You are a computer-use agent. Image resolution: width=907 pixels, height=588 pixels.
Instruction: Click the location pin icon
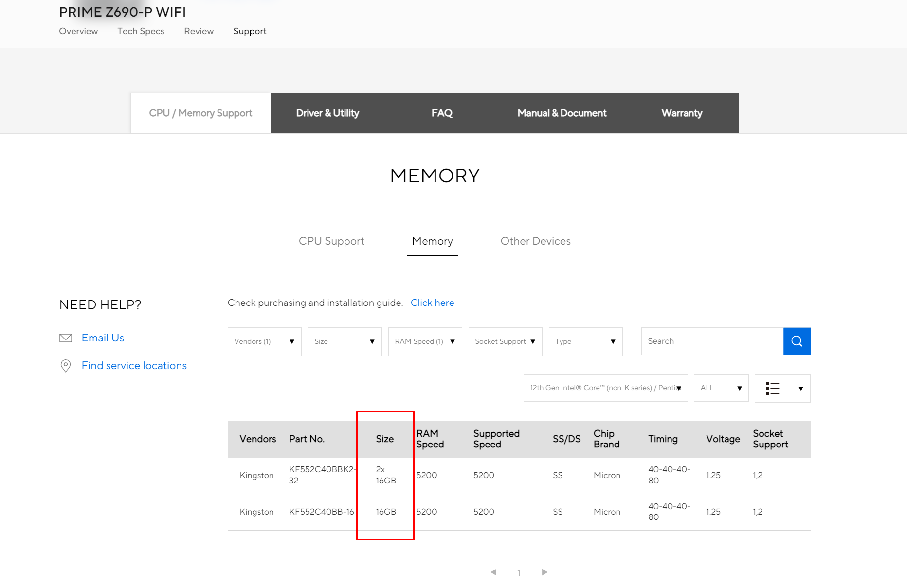click(66, 366)
